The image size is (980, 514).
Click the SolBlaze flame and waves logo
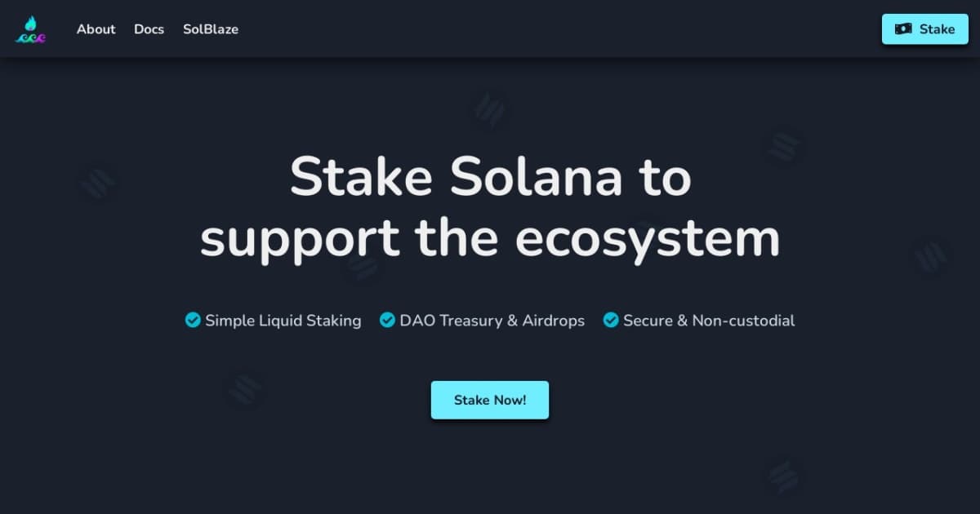31,29
